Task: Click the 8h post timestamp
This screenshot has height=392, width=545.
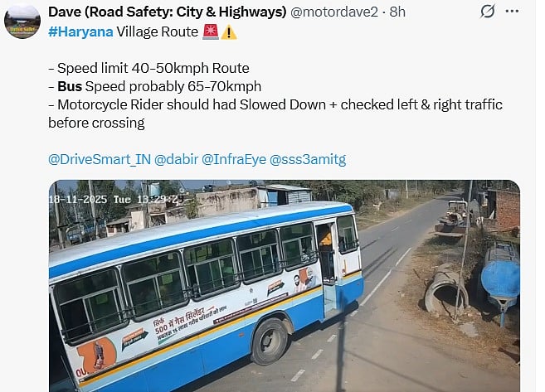Action: pyautogui.click(x=397, y=12)
